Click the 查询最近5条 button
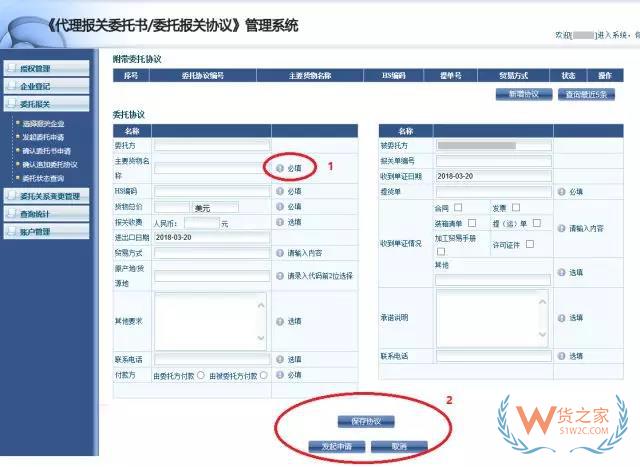This screenshot has width=640, height=467. coord(587,94)
